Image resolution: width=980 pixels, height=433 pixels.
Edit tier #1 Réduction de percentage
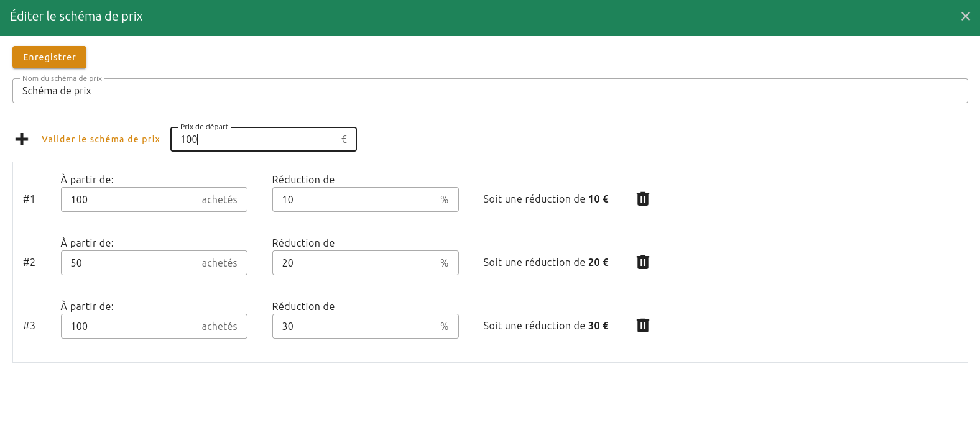pos(354,199)
